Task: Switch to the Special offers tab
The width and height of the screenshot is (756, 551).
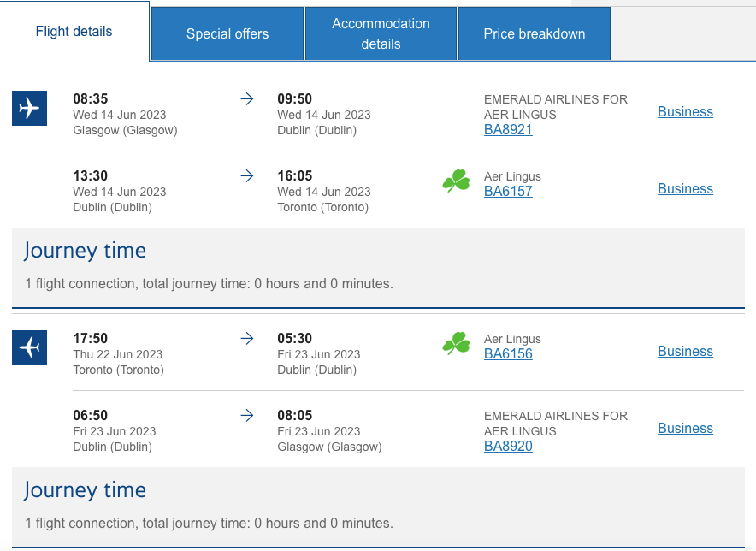Action: pyautogui.click(x=227, y=33)
